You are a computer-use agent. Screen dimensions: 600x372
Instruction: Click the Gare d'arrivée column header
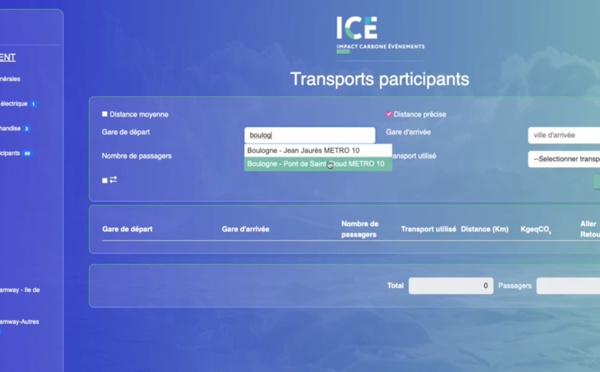tap(245, 229)
